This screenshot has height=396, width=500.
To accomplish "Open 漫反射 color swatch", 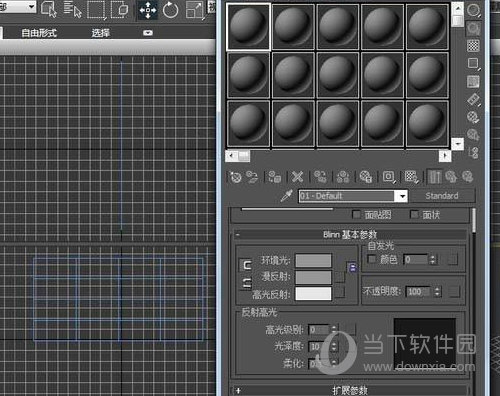I will tap(313, 277).
